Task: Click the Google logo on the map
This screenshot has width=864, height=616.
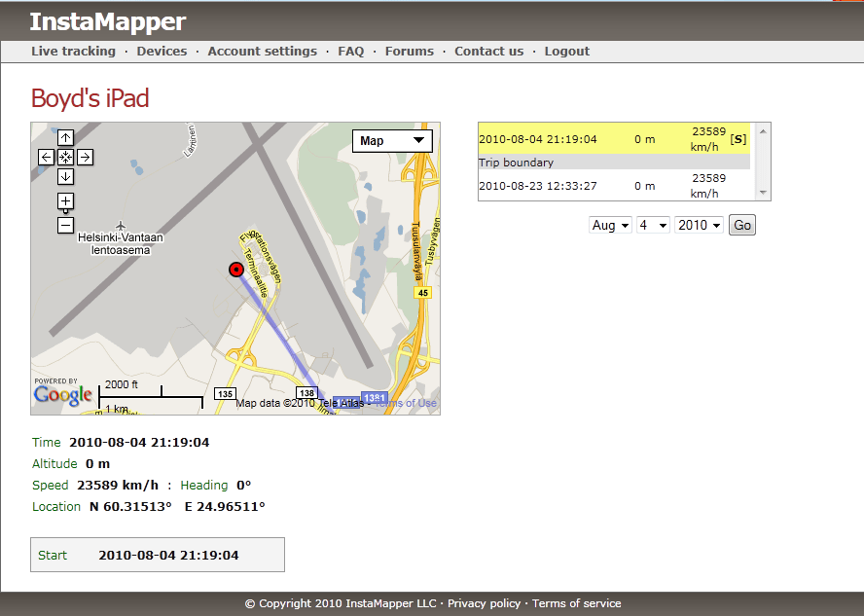Action: (63, 394)
